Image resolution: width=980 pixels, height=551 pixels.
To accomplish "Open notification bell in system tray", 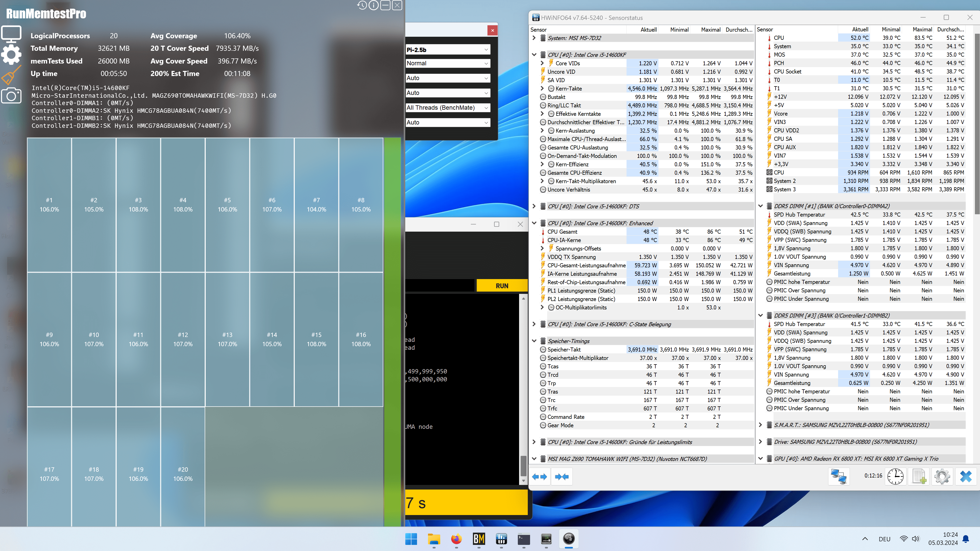I will pyautogui.click(x=966, y=539).
